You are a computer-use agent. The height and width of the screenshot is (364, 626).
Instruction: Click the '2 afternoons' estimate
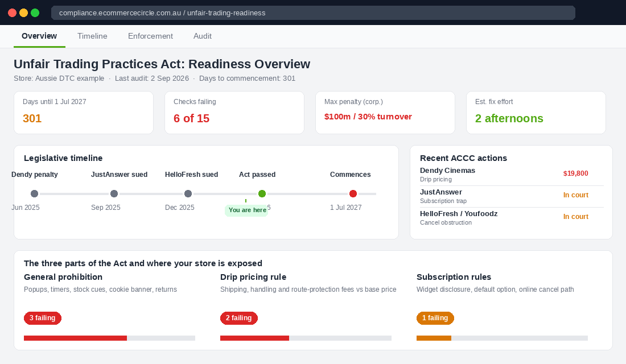tap(509, 118)
